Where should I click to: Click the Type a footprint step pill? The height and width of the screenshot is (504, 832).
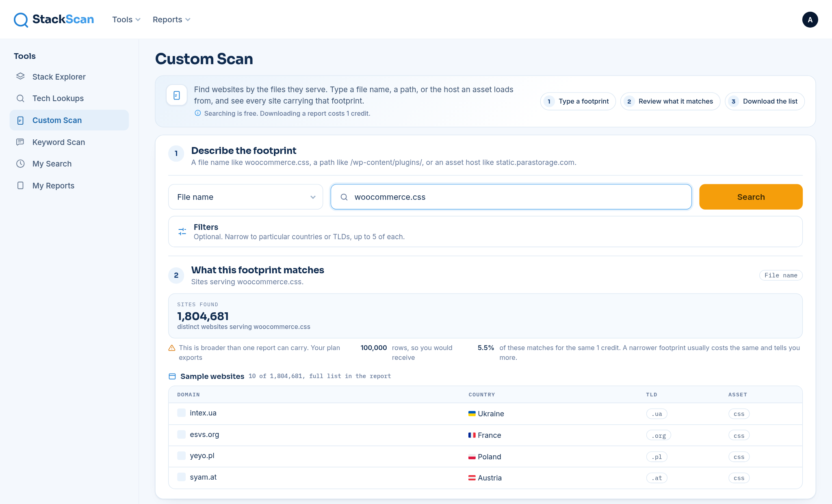click(x=578, y=101)
